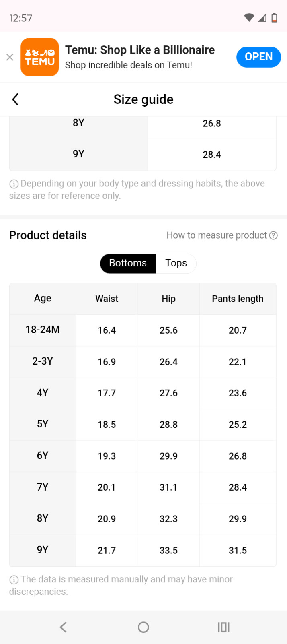This screenshot has height=644, width=287.
Task: Open the How to measure product help icon
Action: pyautogui.click(x=274, y=235)
